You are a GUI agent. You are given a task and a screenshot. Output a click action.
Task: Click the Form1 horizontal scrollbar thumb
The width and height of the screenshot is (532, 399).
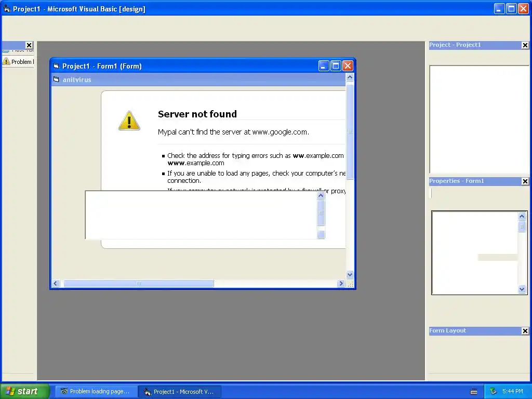pos(139,283)
